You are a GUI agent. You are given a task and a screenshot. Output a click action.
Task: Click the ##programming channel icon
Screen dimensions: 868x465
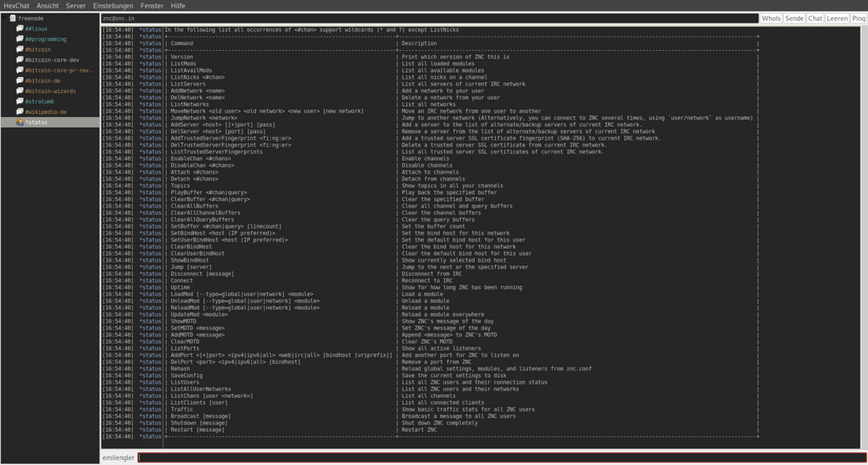20,39
